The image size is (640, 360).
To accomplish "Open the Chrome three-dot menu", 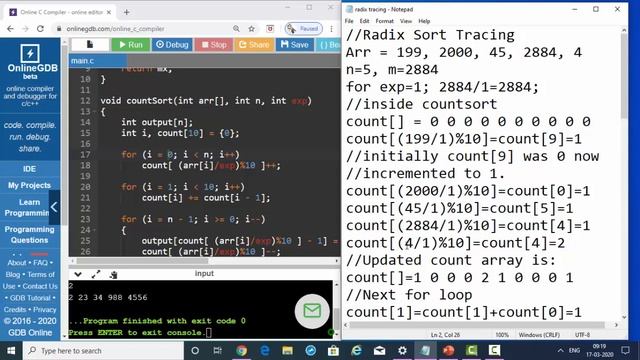I will coord(331,29).
